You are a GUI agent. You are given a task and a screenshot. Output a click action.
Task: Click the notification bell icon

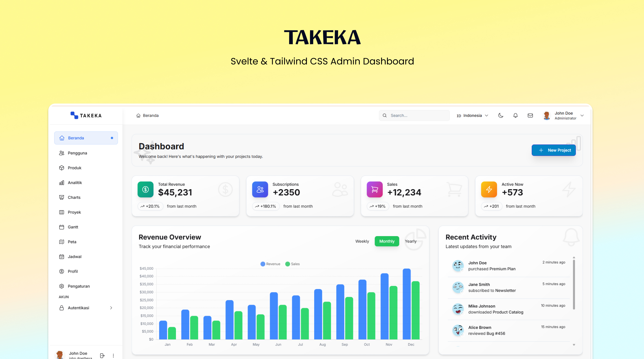coord(515,115)
